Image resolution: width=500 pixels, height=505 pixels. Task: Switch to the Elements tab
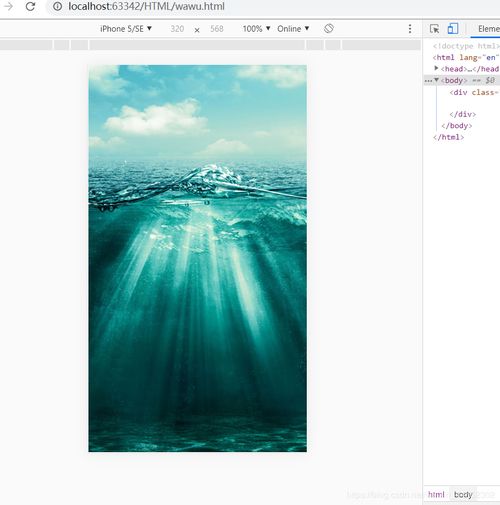[489, 29]
